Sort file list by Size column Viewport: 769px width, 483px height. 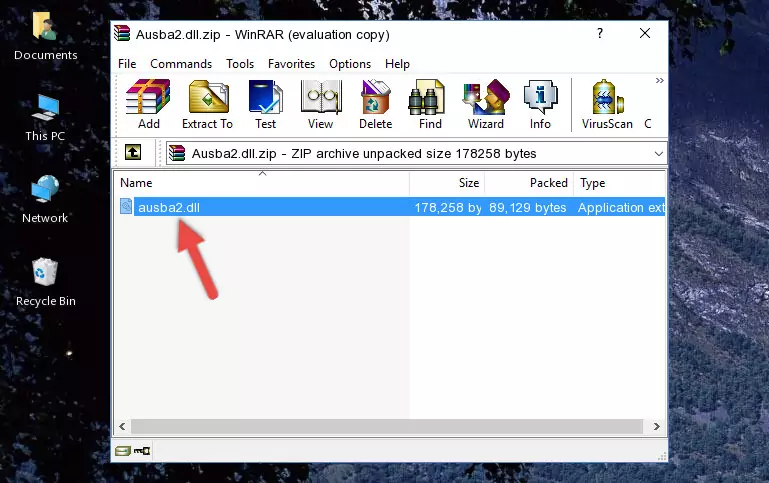(x=447, y=183)
